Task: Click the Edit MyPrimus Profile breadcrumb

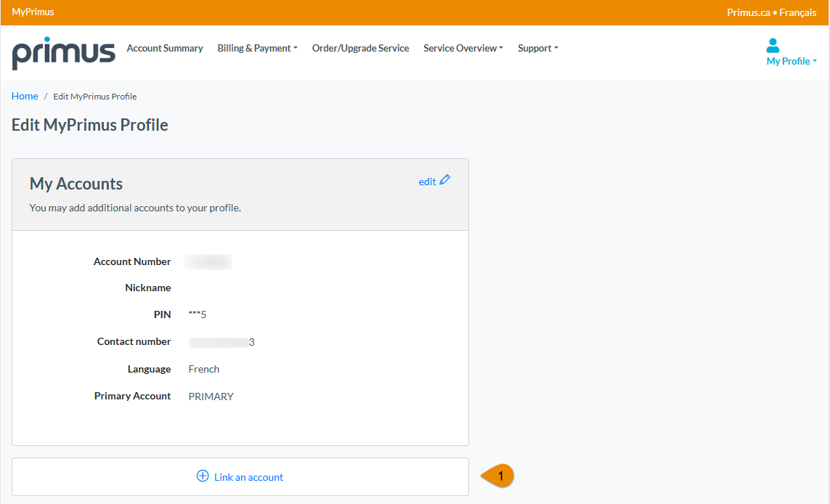Action: [x=94, y=96]
